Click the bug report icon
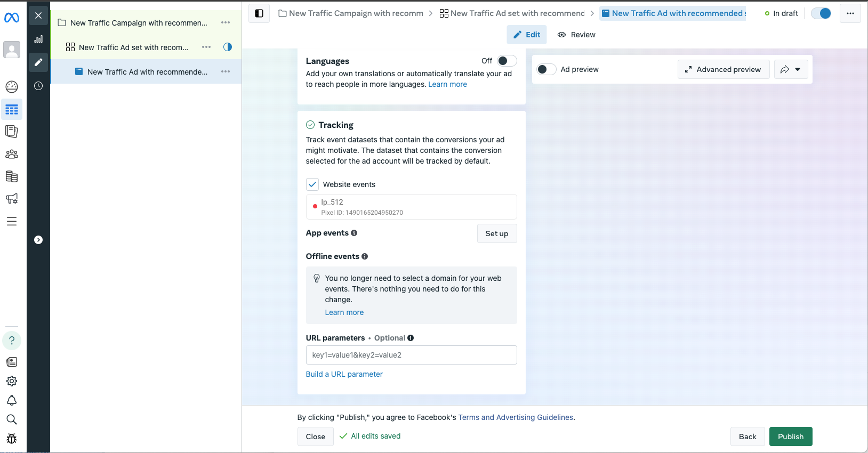The height and width of the screenshot is (453, 868). pos(12,439)
